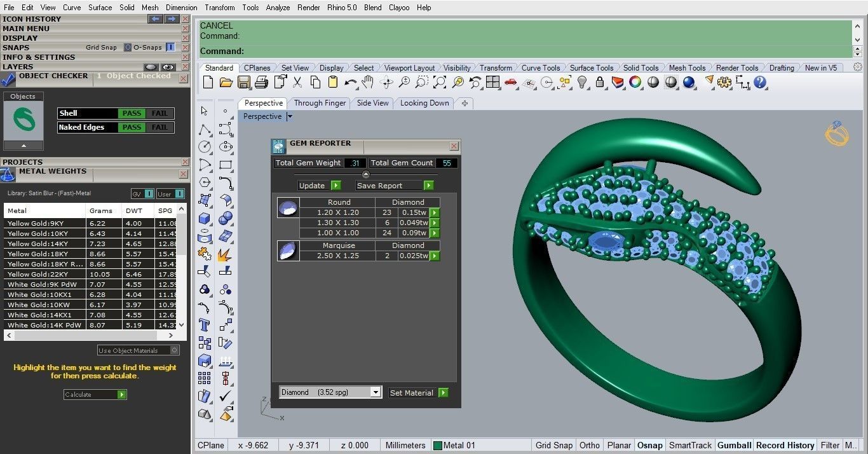Viewport: 868px width, 454px height.
Task: Click Save Report in Gem Reporter
Action: (x=395, y=186)
